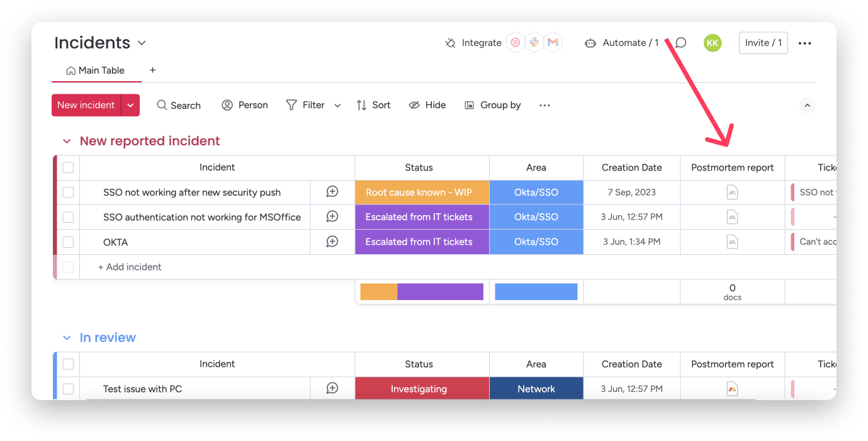Screen dimensions: 868x441
Task: Click the KK user avatar
Action: pyautogui.click(x=713, y=43)
